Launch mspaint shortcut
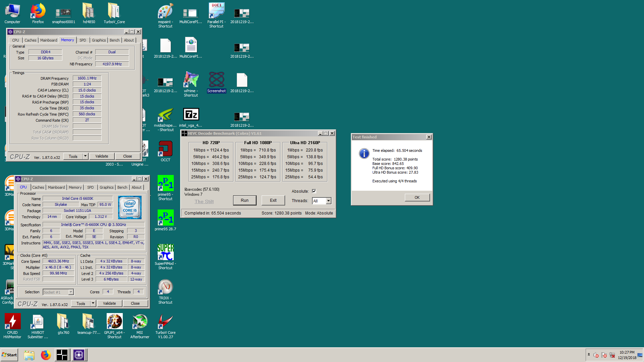 (165, 15)
